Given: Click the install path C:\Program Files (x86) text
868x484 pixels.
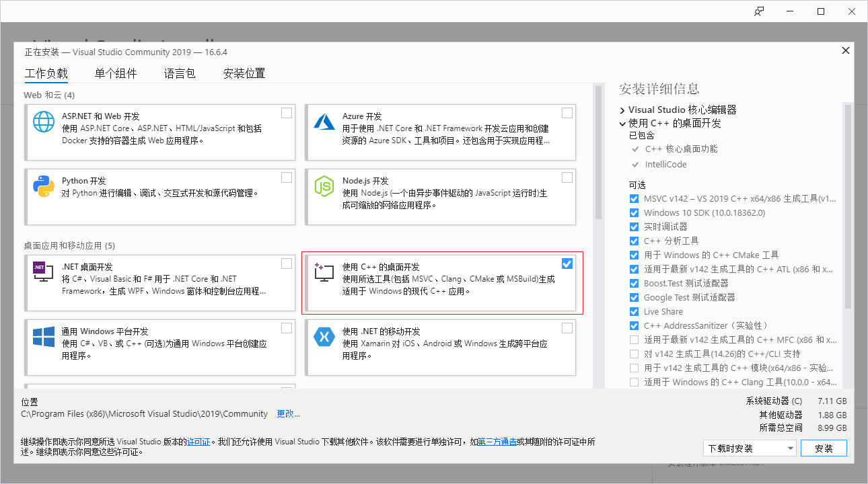Looking at the screenshot, I should click(x=144, y=414).
